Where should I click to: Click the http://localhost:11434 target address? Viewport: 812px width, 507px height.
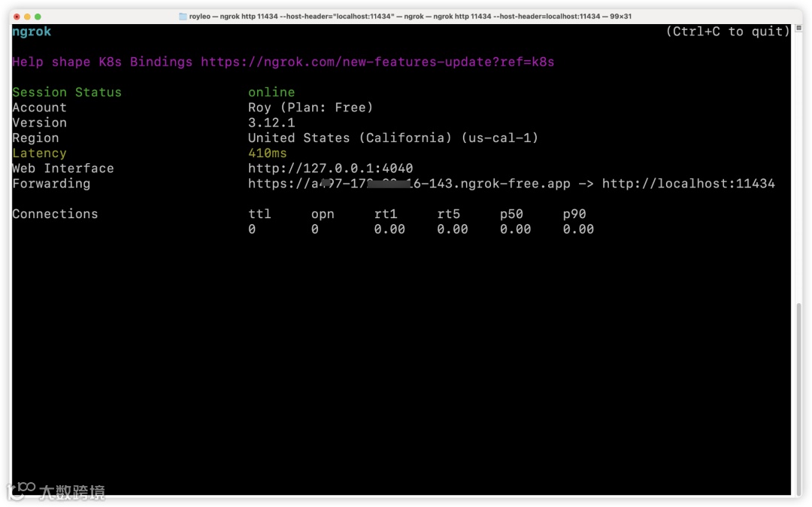click(x=688, y=184)
